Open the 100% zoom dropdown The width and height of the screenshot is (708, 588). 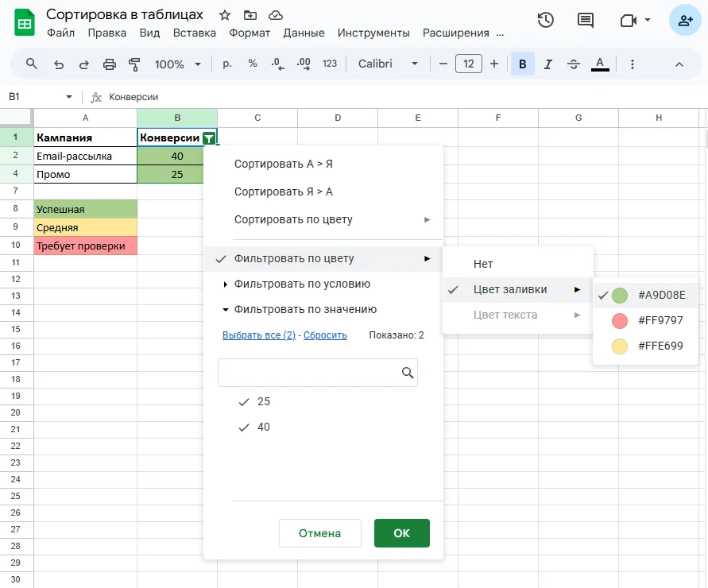[177, 64]
